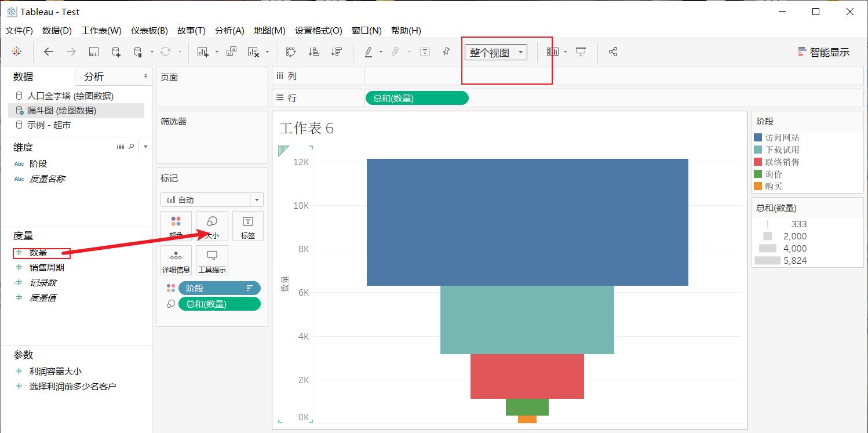Open the Size card in Marks

(212, 226)
